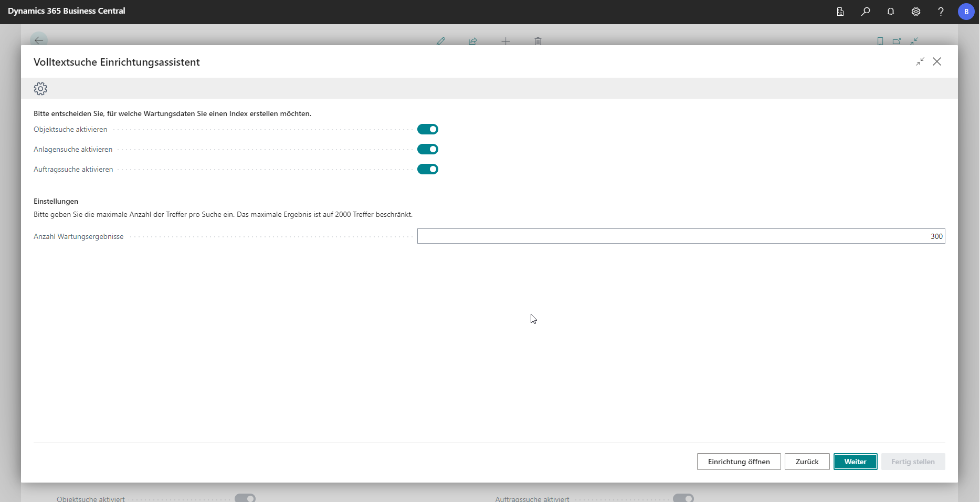Open the search magnifier in top bar
The image size is (980, 502).
(866, 12)
